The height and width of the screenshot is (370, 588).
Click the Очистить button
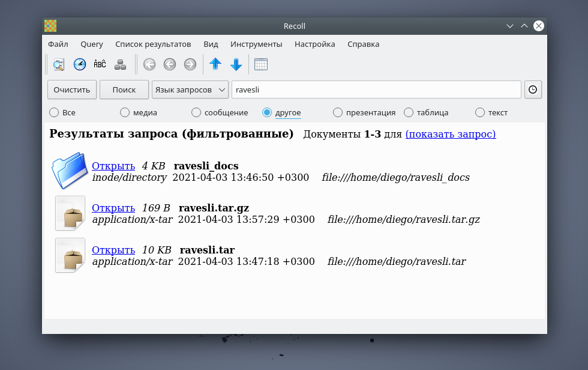[x=72, y=89]
